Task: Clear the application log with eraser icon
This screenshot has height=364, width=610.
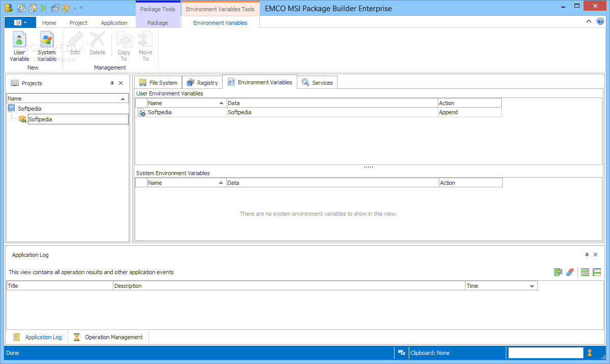Action: click(570, 272)
